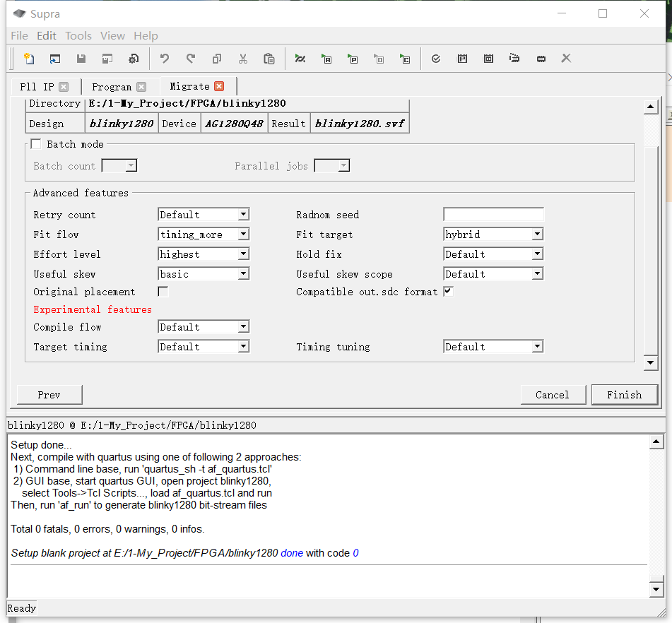672x623 pixels.
Task: Click the migrate panel's scroll down arrow
Action: pos(651,362)
